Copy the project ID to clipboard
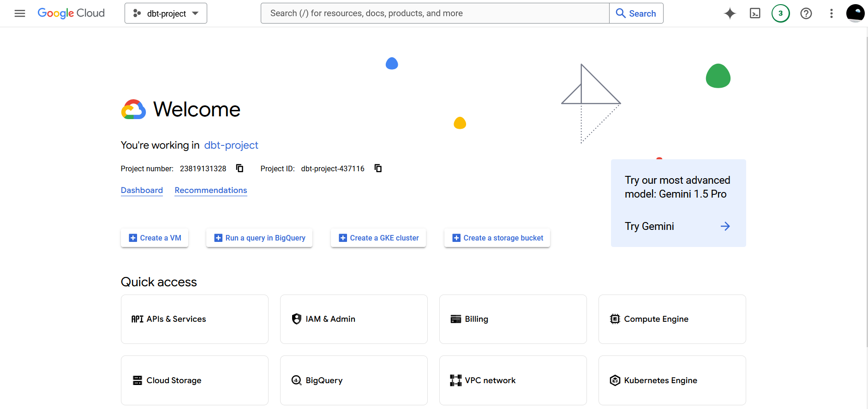The height and width of the screenshot is (409, 868). [378, 168]
